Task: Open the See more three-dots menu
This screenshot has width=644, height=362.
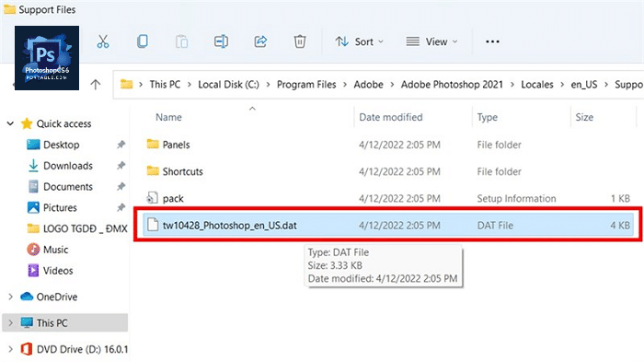Action: 492,41
